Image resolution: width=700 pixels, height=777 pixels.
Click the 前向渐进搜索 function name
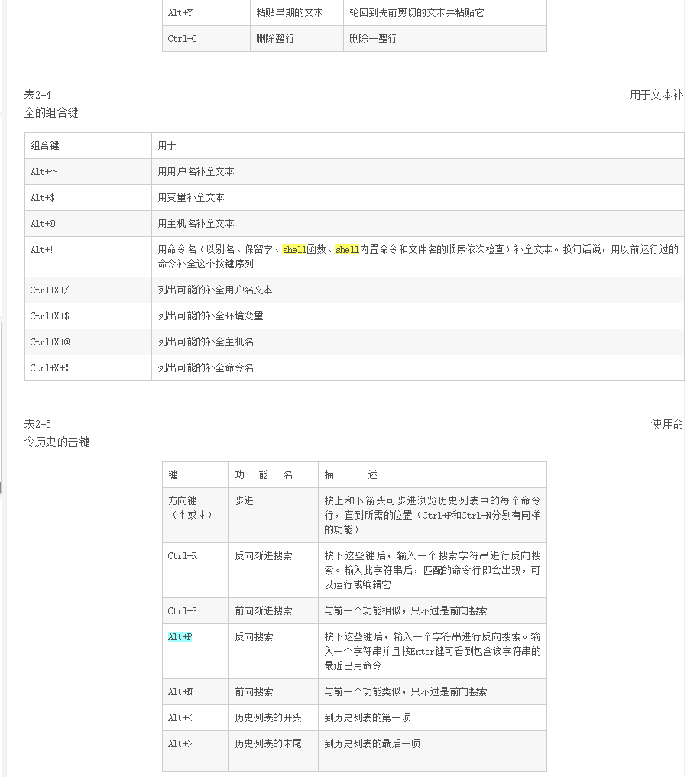pyautogui.click(x=263, y=611)
